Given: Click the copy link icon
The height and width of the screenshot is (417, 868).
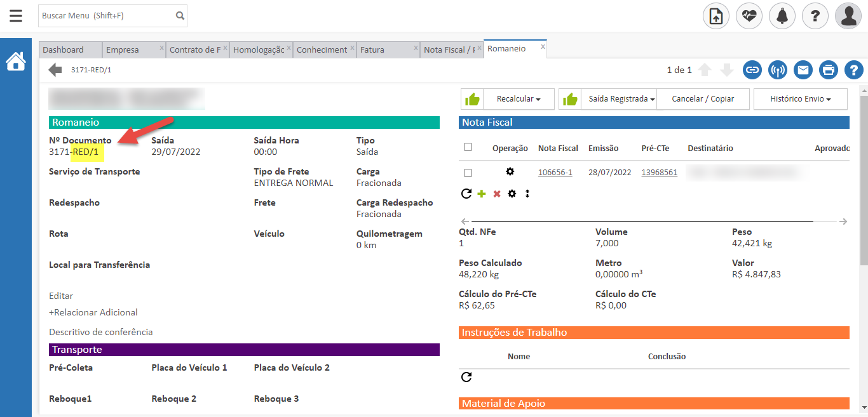Looking at the screenshot, I should coord(752,70).
